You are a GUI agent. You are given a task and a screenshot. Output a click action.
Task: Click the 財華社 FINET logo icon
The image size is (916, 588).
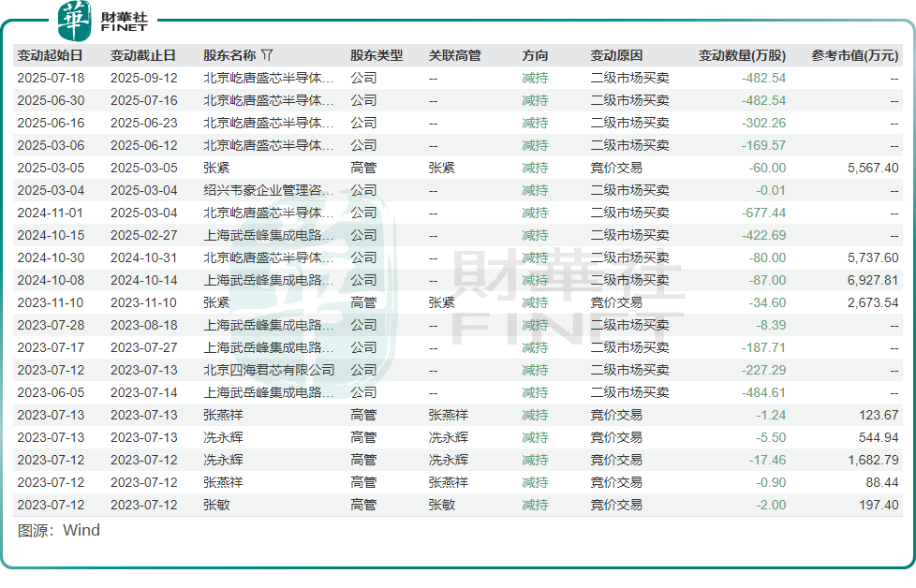point(75,21)
